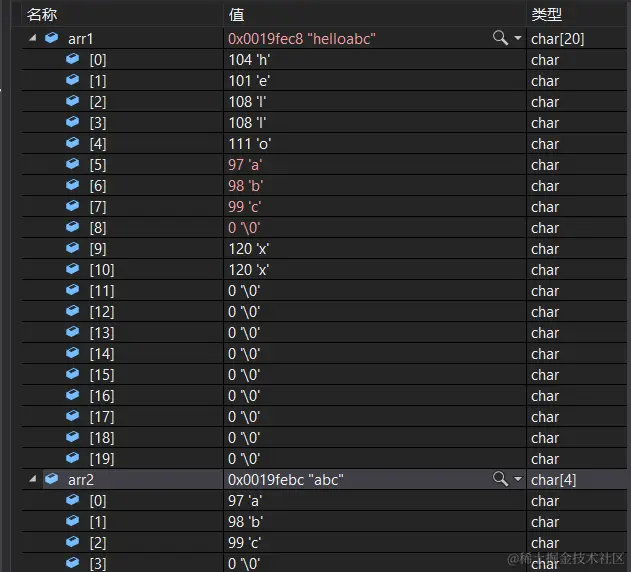631x572 pixels.
Task: Open text visualizer magnifier for arr1
Action: coord(500,38)
